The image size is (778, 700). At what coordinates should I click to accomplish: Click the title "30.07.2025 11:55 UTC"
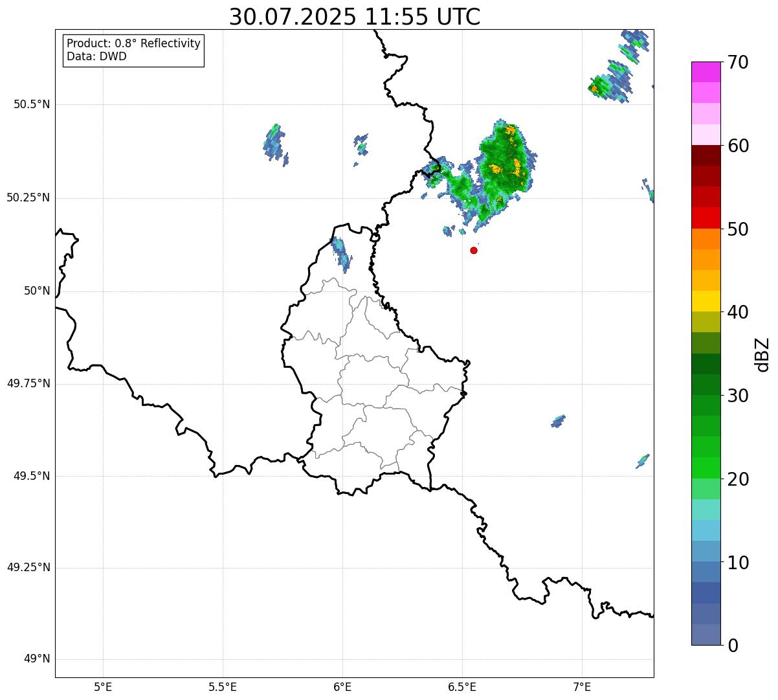tap(355, 17)
